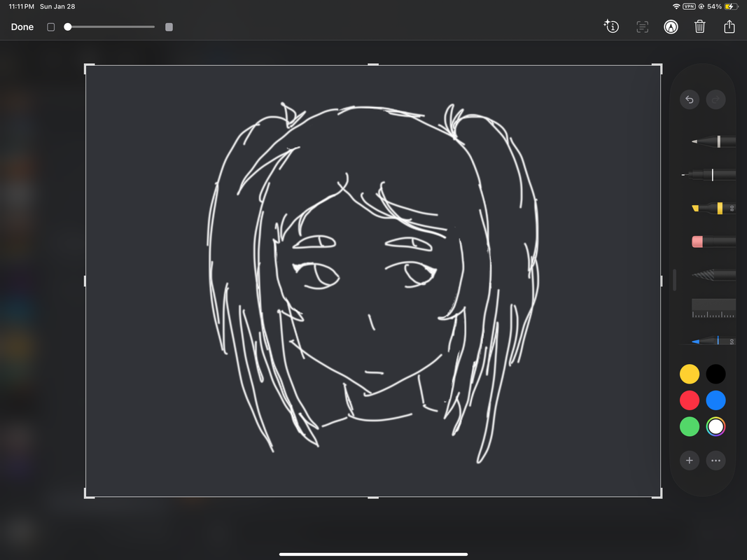Image resolution: width=747 pixels, height=560 pixels.
Task: Tap the home indicator bar
Action: [374, 554]
